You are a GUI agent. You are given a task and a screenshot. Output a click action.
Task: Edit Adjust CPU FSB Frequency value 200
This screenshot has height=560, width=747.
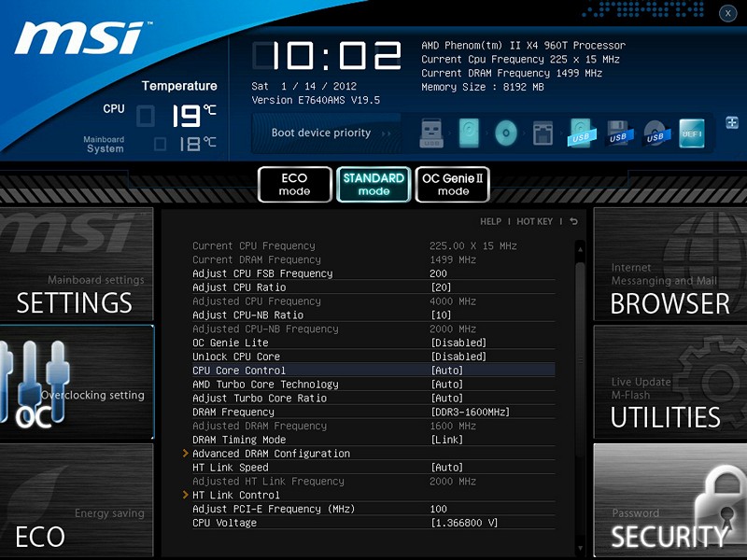(x=438, y=273)
